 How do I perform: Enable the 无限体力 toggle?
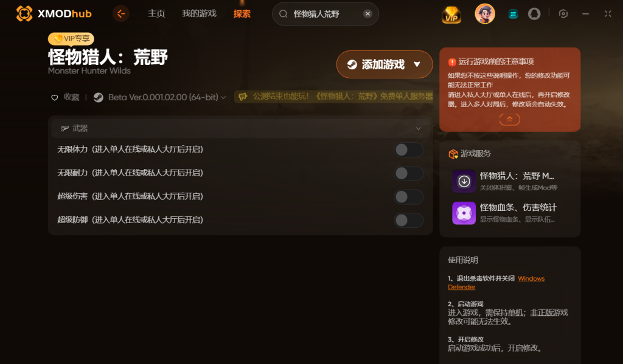point(408,149)
